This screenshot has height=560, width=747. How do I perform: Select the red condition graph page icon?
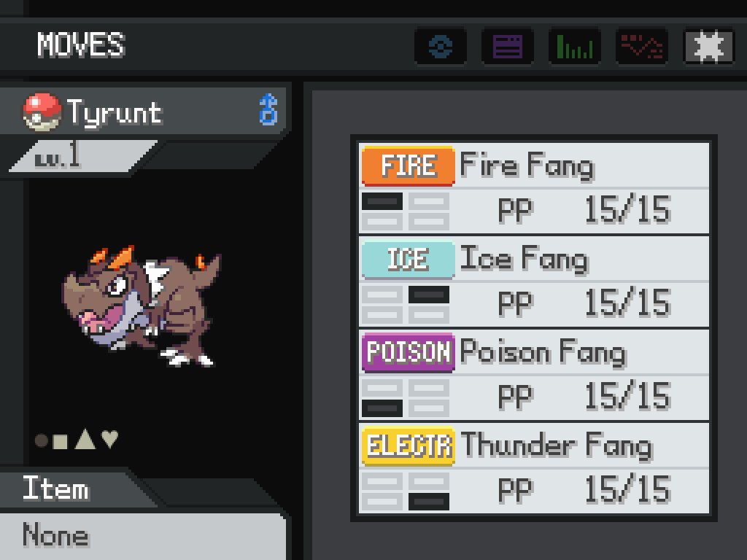(x=642, y=46)
